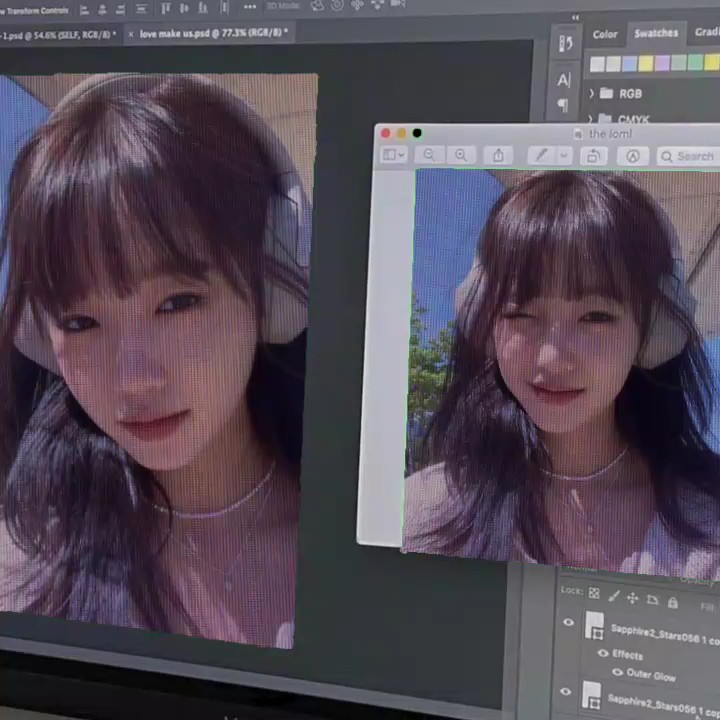The image size is (720, 720).
Task: Open the sidebar view dropdown in Preview
Action: point(393,155)
